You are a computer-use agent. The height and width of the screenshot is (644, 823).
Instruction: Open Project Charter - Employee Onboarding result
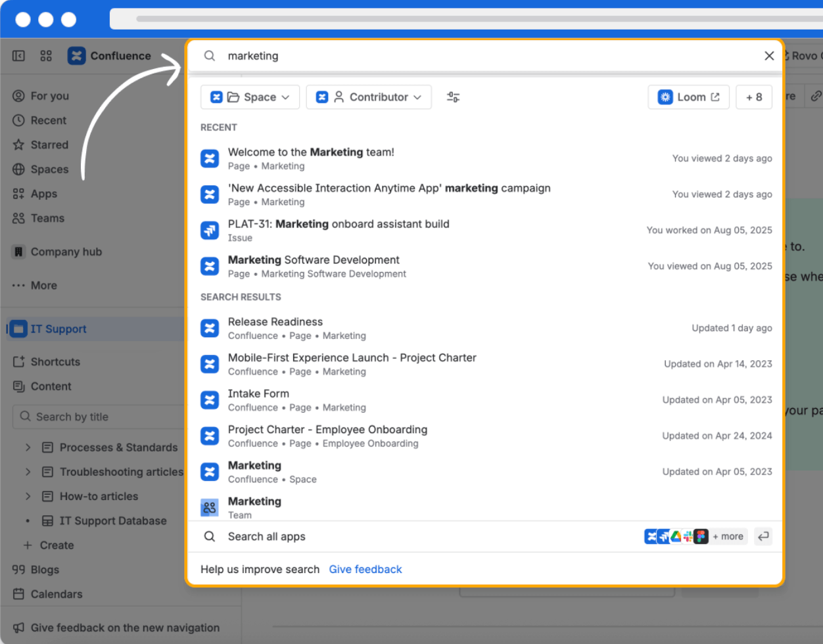[x=486, y=436]
